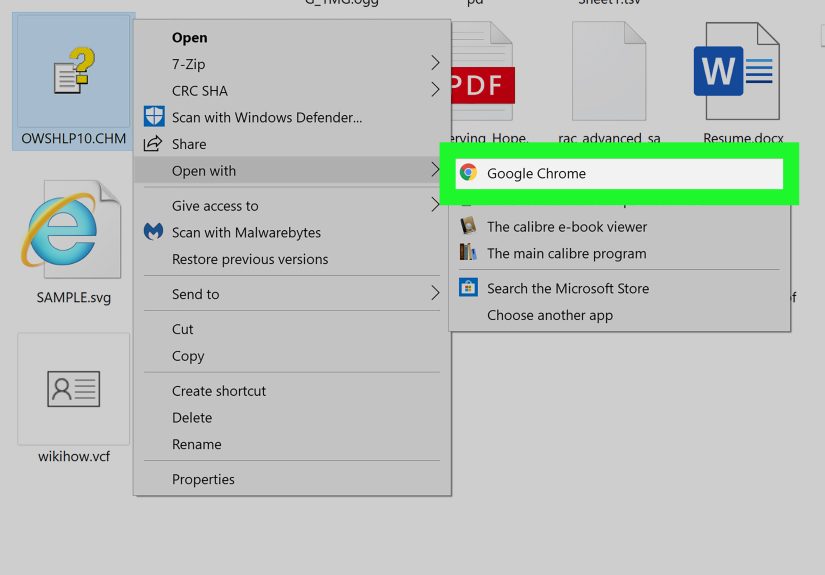Click the rac_advanced_sa file name

pyautogui.click(x=609, y=138)
